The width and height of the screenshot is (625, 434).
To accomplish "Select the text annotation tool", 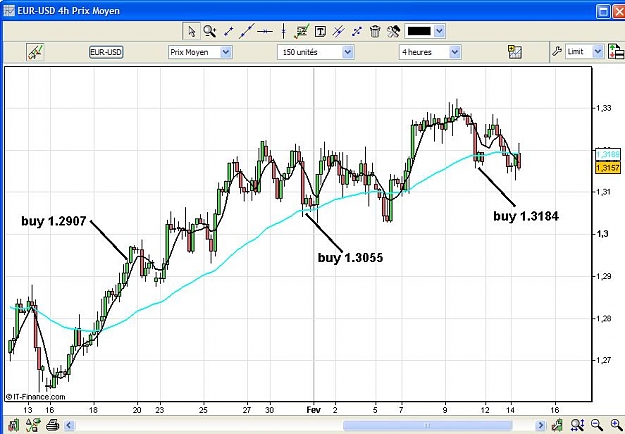I will pos(320,31).
